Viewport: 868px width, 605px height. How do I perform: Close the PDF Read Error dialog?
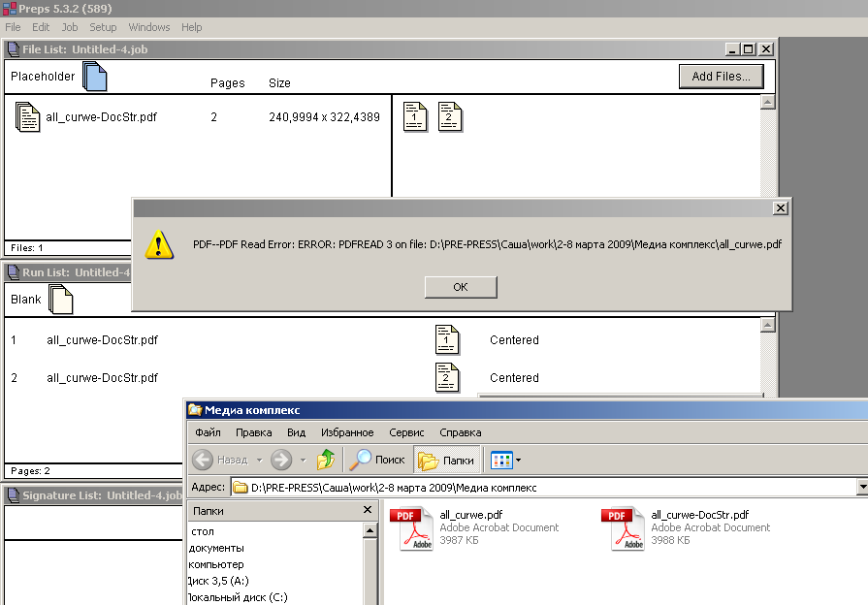780,208
